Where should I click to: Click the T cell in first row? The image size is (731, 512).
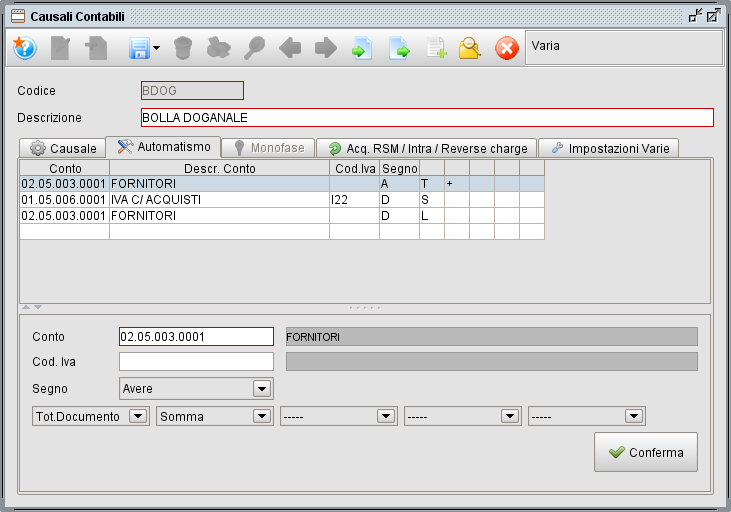tap(432, 184)
